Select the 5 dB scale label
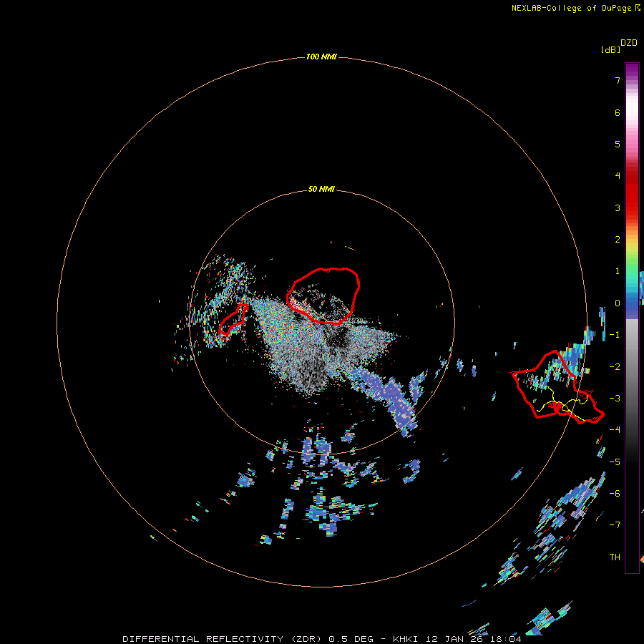This screenshot has height=644, width=644. tap(618, 144)
